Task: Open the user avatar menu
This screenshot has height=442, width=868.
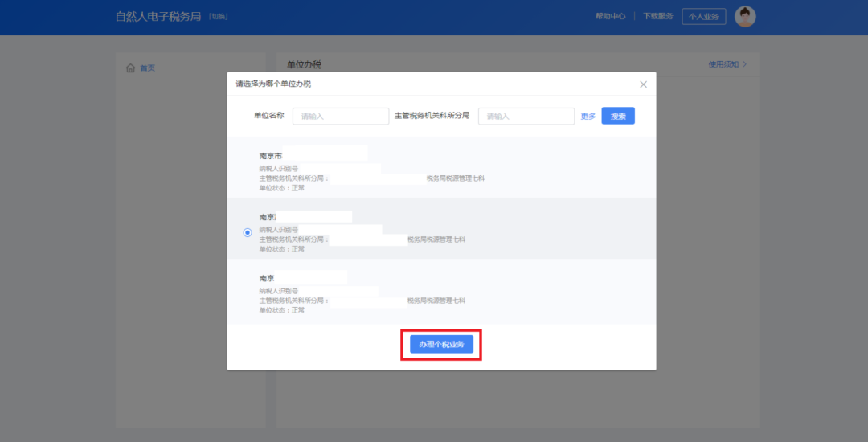Action: click(x=745, y=17)
